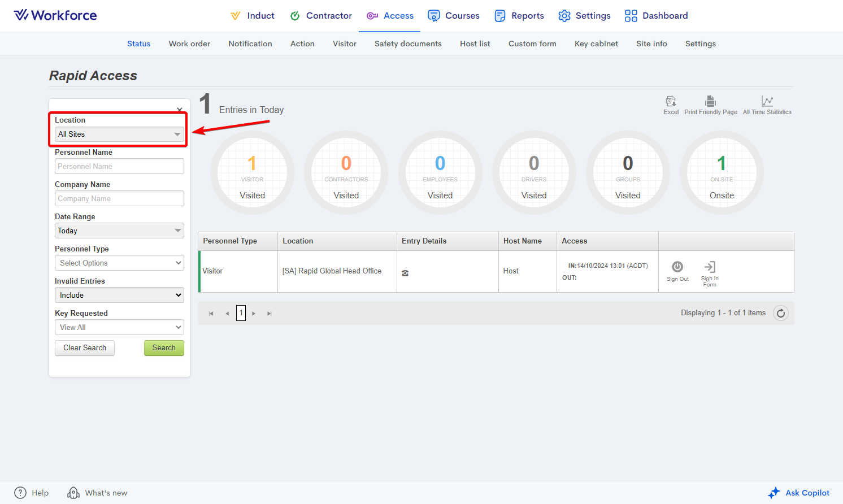843x504 pixels.
Task: Expand the Key Requested dropdown
Action: [x=119, y=328]
